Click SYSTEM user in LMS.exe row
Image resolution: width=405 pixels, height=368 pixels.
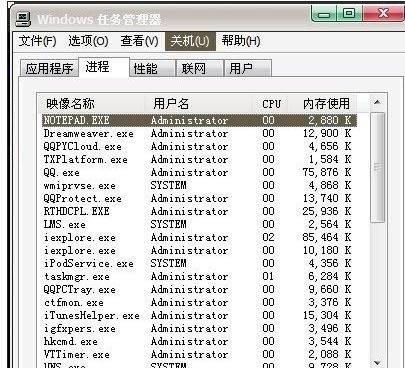(x=168, y=224)
